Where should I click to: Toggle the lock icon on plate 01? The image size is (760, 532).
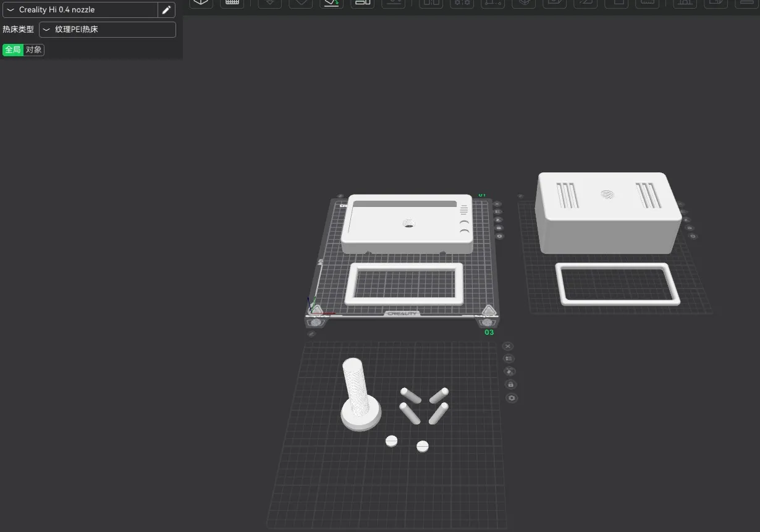[499, 228]
